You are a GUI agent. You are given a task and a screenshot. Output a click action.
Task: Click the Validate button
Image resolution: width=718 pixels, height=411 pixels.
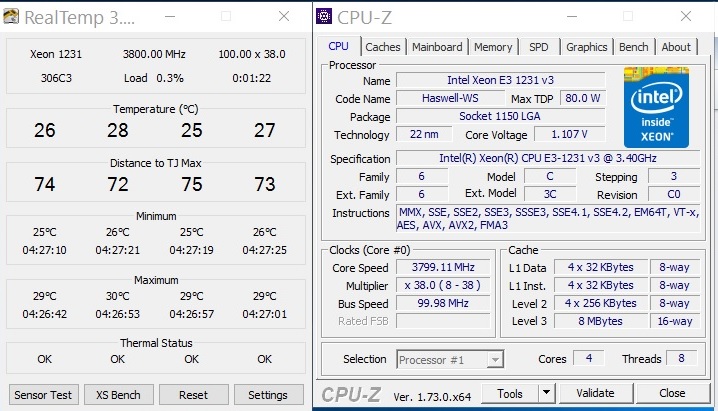pyautogui.click(x=595, y=393)
